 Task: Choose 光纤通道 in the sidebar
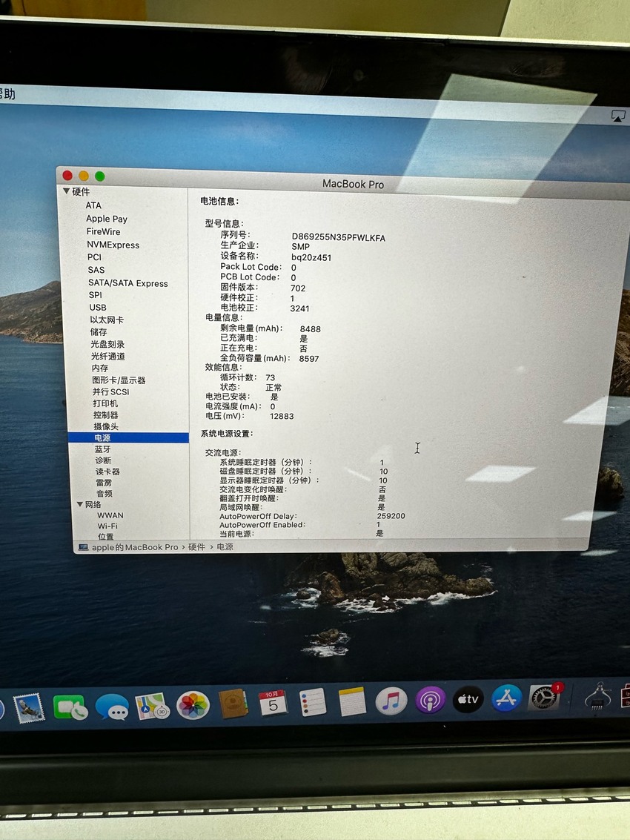tap(108, 357)
